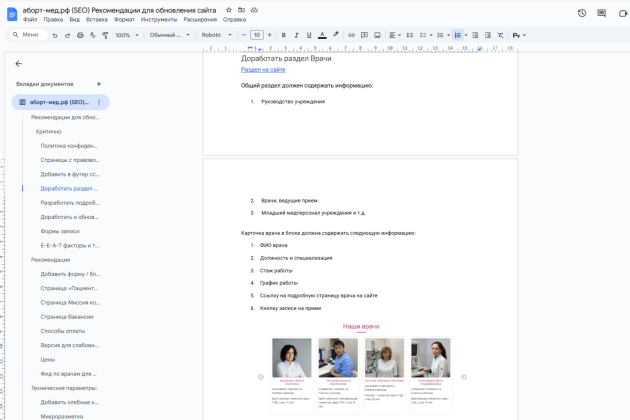This screenshot has width=630, height=420.
Task: Click the Print icon
Action: click(80, 35)
